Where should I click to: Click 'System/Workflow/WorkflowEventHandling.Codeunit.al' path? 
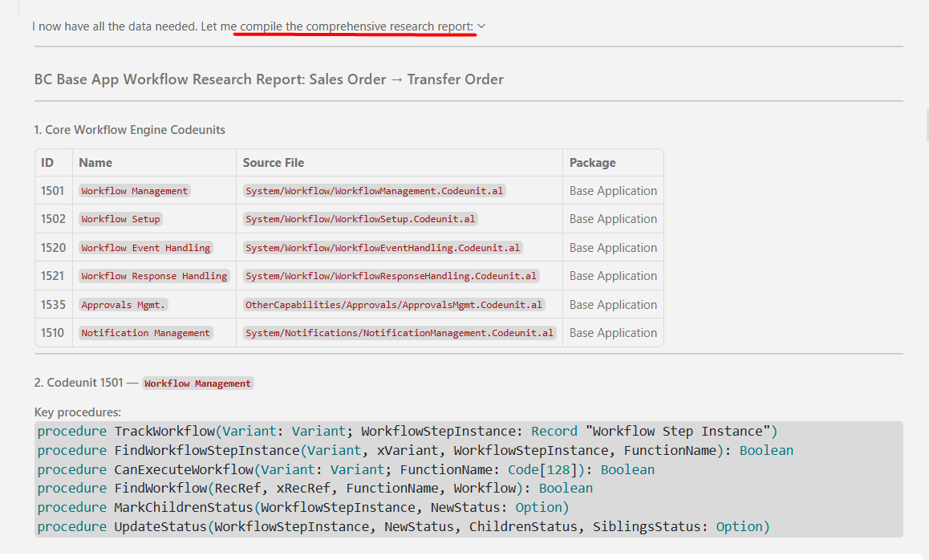[383, 248]
